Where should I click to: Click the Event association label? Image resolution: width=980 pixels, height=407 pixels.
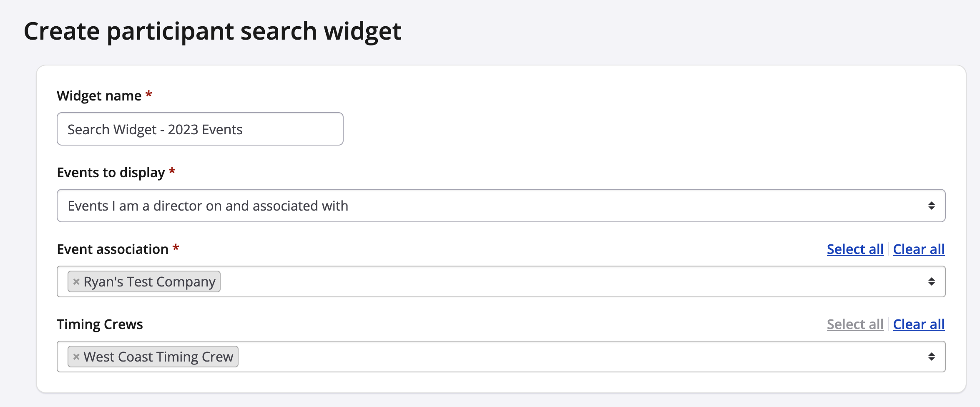[113, 249]
